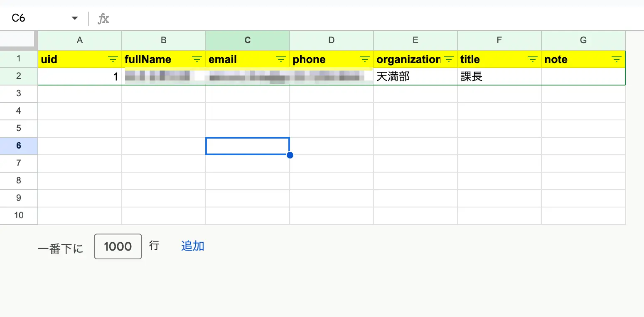
Task: Click the select-all corner box
Action: (19, 39)
